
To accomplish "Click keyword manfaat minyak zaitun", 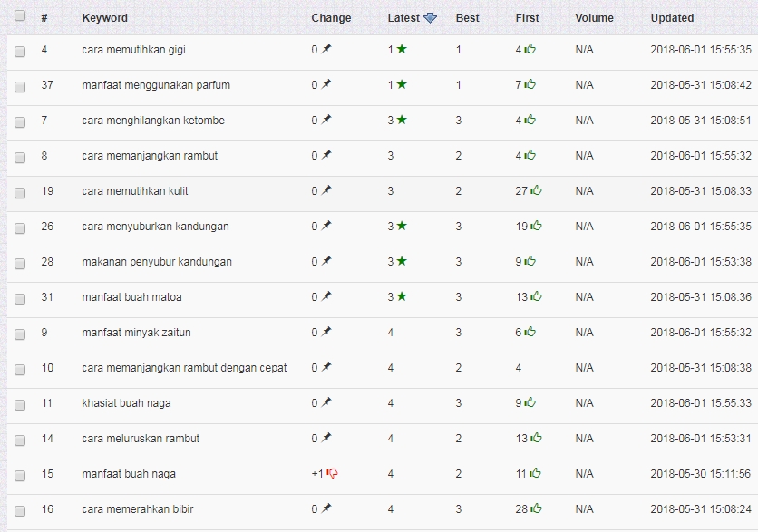I will 136,333.
